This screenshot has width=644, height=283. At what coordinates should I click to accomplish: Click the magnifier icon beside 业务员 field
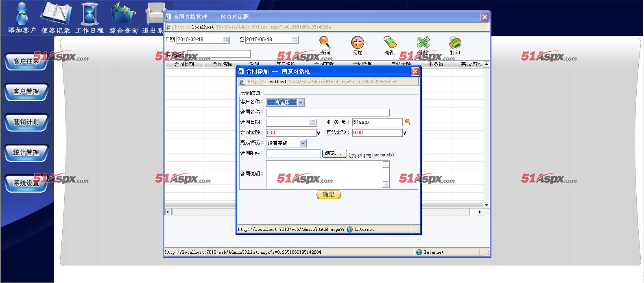(408, 122)
